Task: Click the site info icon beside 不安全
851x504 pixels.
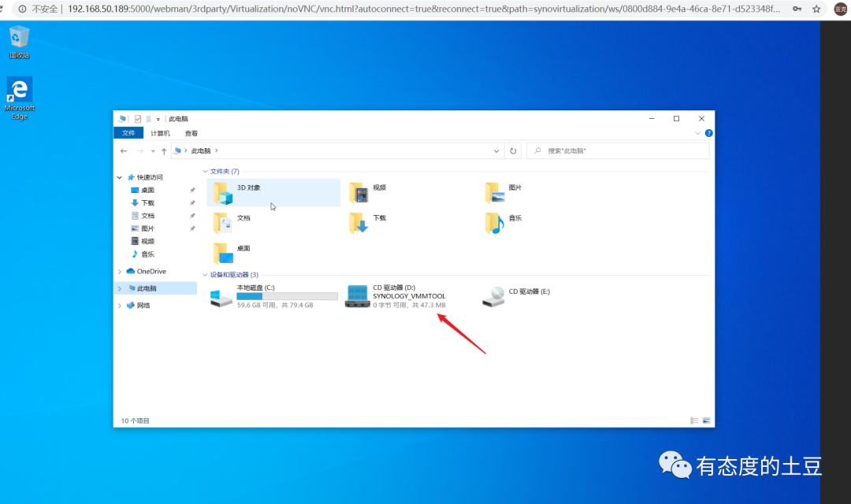Action: (23, 9)
